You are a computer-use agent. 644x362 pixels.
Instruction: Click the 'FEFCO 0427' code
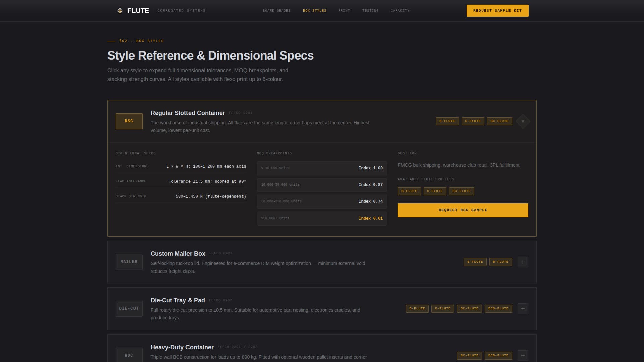click(x=221, y=253)
